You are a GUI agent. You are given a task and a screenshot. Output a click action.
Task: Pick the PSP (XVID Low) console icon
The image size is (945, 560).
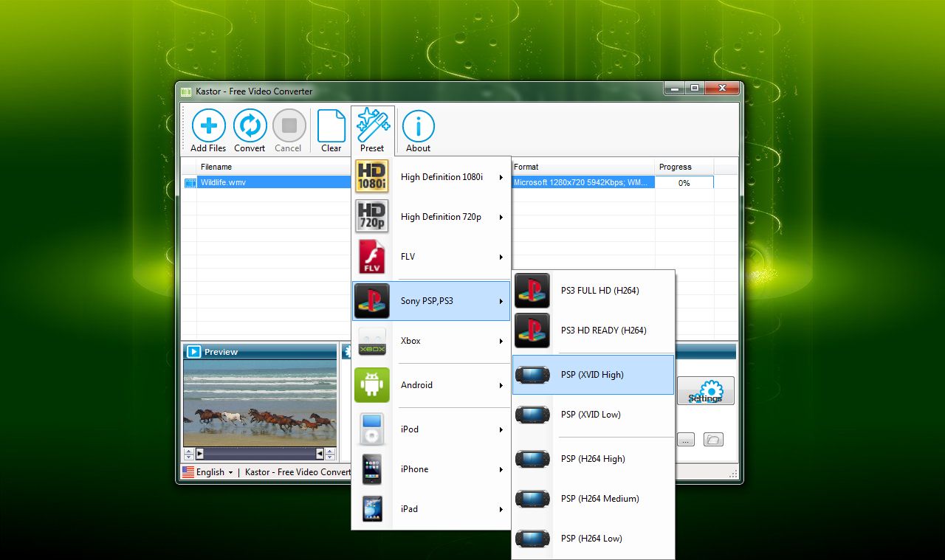pyautogui.click(x=532, y=415)
